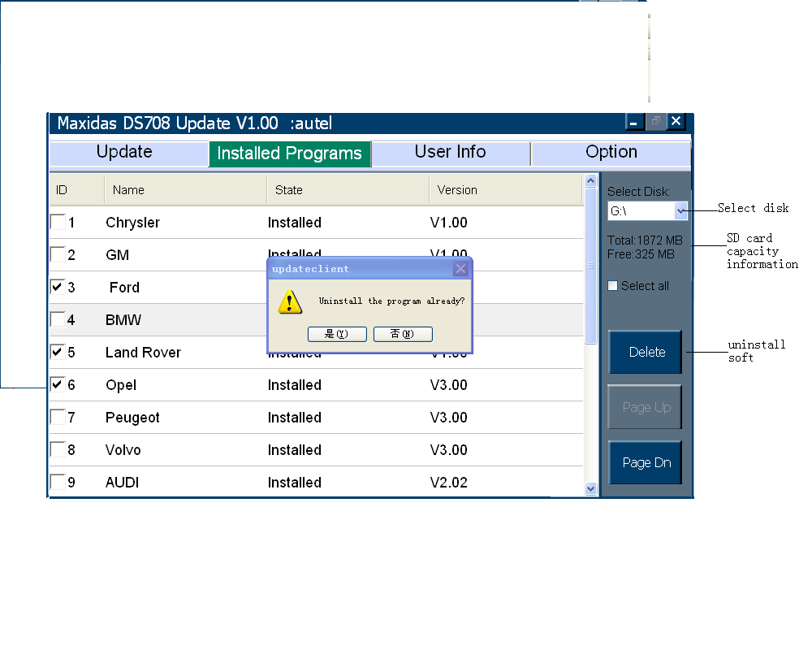Check the AUDI row checkbox
This screenshot has height=650, width=812.
(58, 482)
